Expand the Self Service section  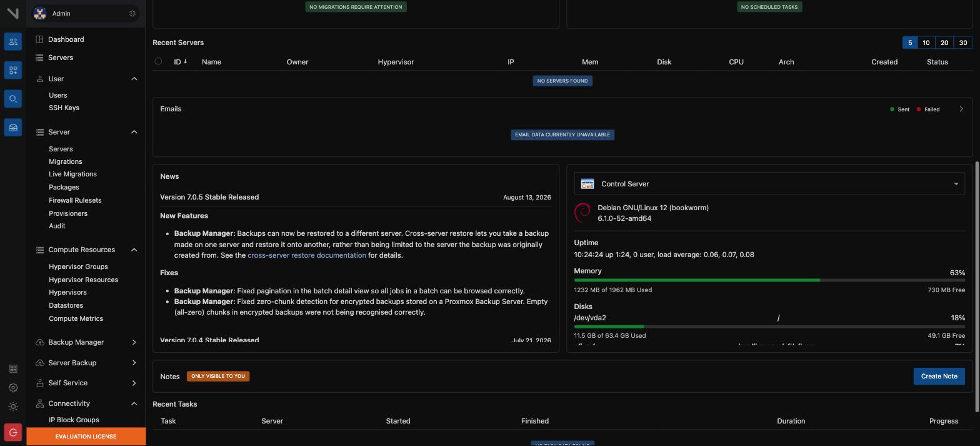pos(134,383)
